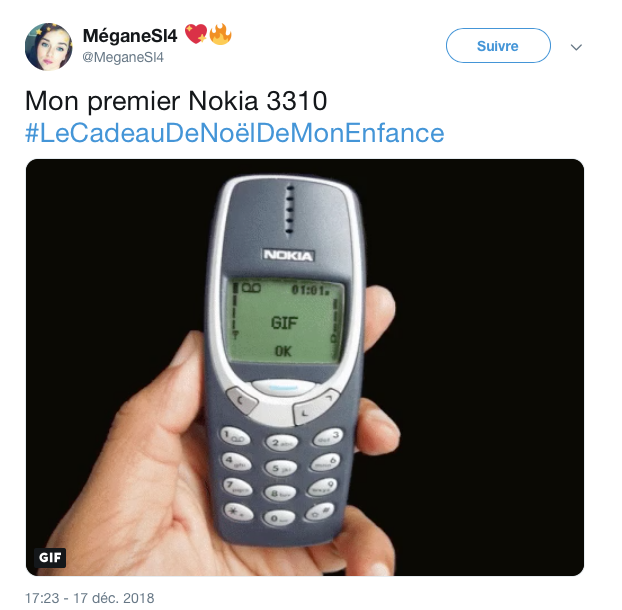This screenshot has height=610, width=622.
Task: Open the tweet timestamp 17:23 - 17 déc. 2018
Action: click(90, 598)
